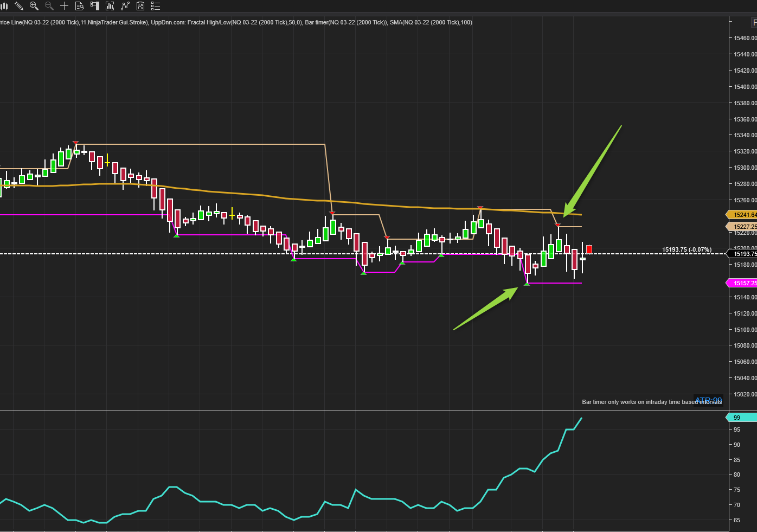Activate the zoom out magnifier
Image resolution: width=757 pixels, height=532 pixels.
[x=49, y=6]
